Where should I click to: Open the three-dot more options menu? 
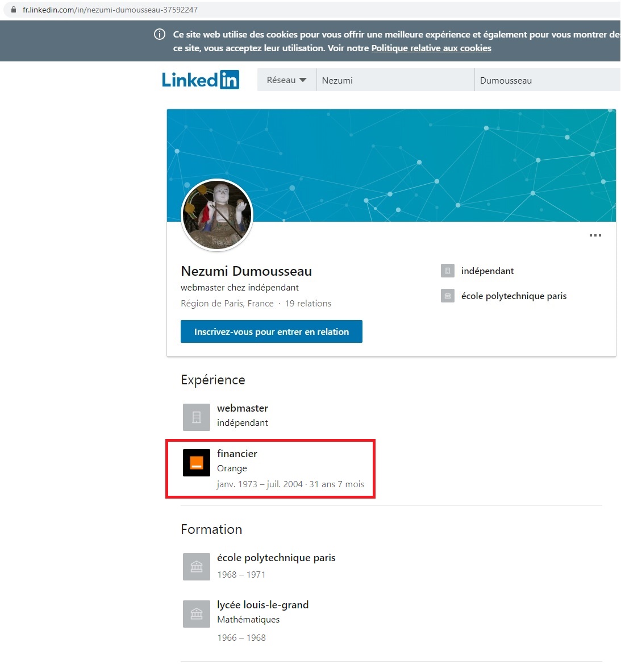(595, 235)
